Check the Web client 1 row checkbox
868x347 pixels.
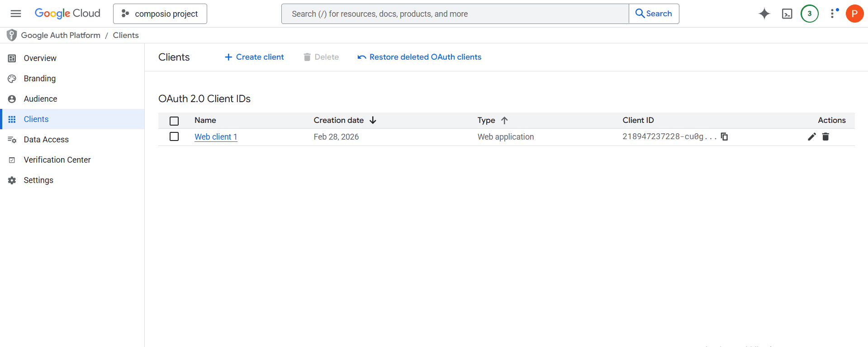pos(174,136)
